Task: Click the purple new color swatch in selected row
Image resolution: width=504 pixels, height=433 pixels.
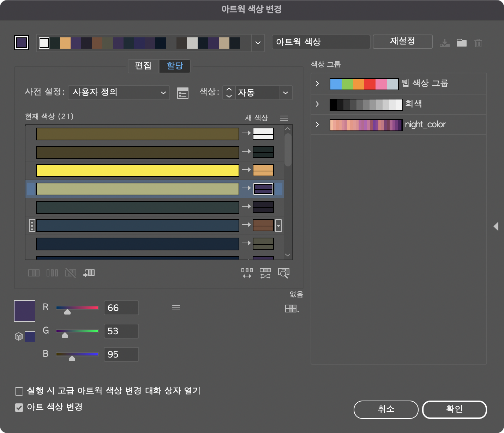Action: 263,189
